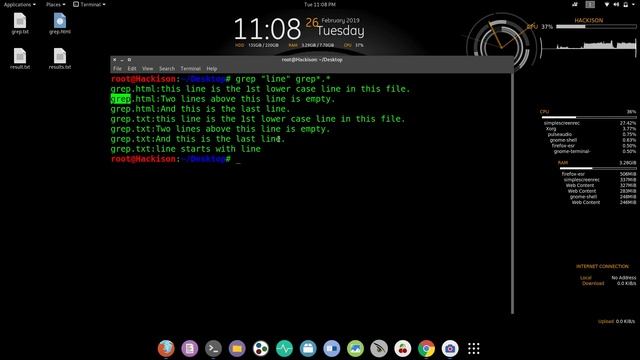Open the terminal Help menu

pyautogui.click(x=212, y=69)
